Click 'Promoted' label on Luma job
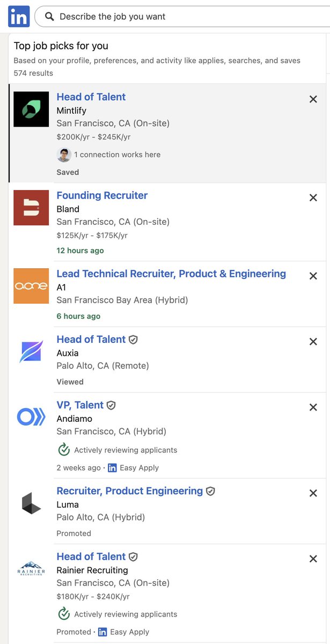The height and width of the screenshot is (644, 330). (x=74, y=533)
